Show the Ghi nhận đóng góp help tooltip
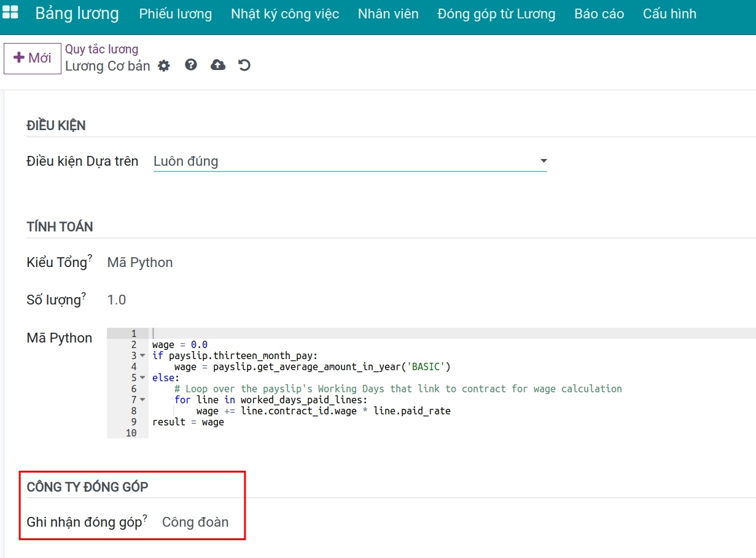756x558 pixels. coord(145,517)
